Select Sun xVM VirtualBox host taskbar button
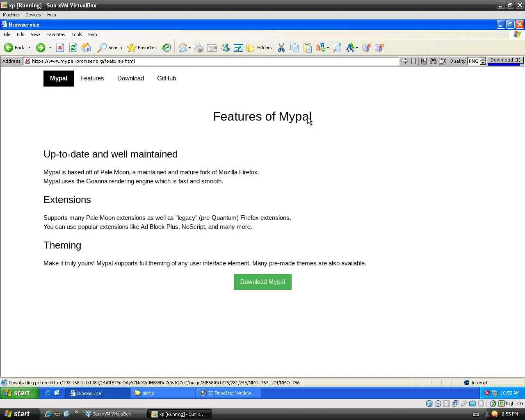This screenshot has width=525, height=420. pos(114,414)
